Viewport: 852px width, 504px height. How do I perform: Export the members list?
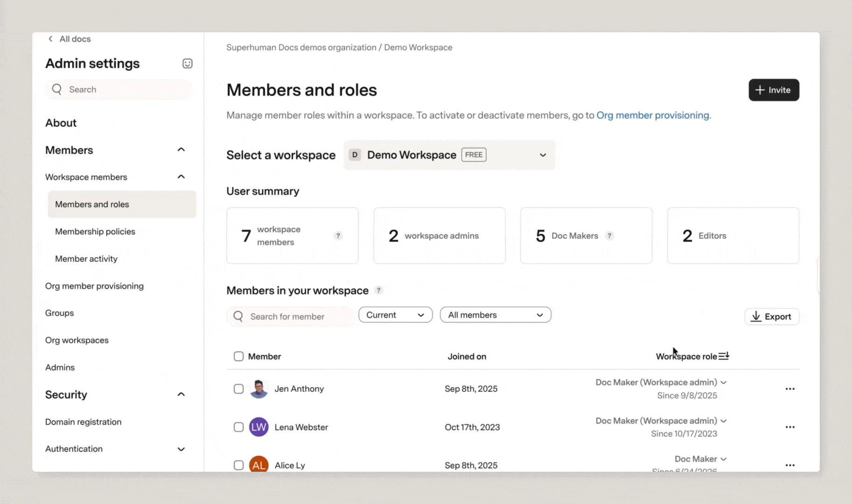point(772,316)
